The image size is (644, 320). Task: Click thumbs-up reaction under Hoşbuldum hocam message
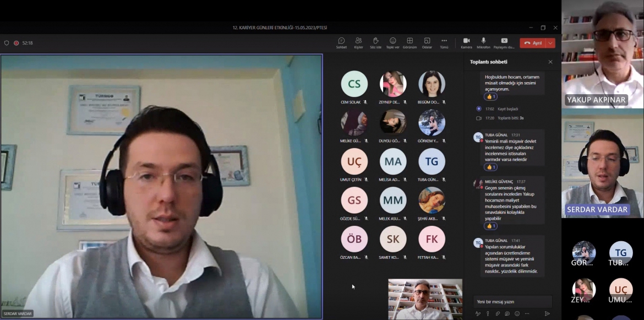[490, 96]
